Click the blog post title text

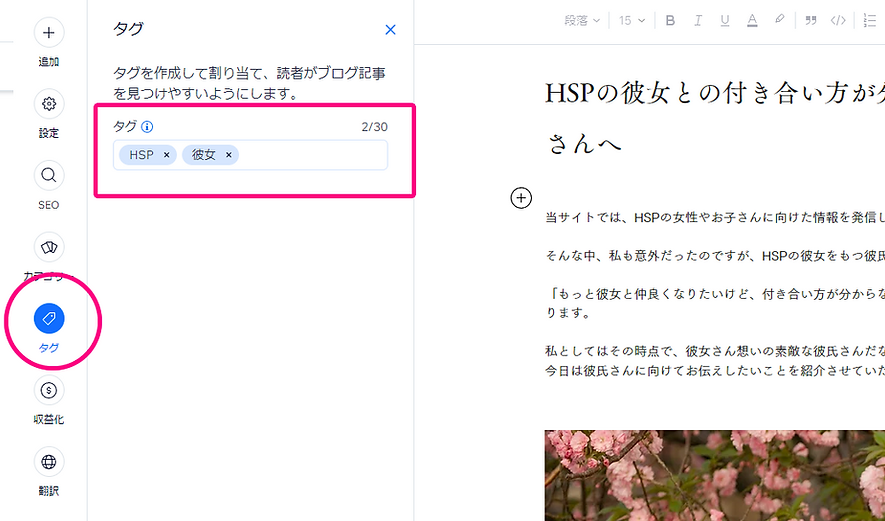pyautogui.click(x=715, y=119)
